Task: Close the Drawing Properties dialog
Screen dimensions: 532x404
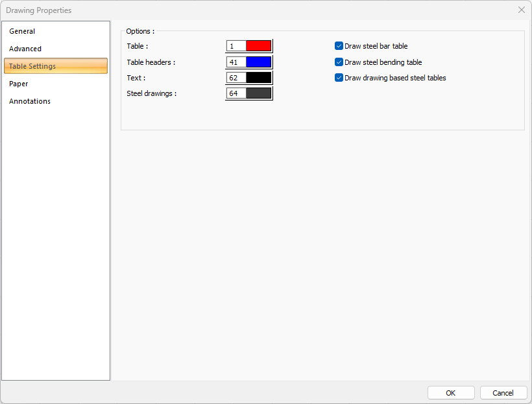Action: [x=522, y=10]
